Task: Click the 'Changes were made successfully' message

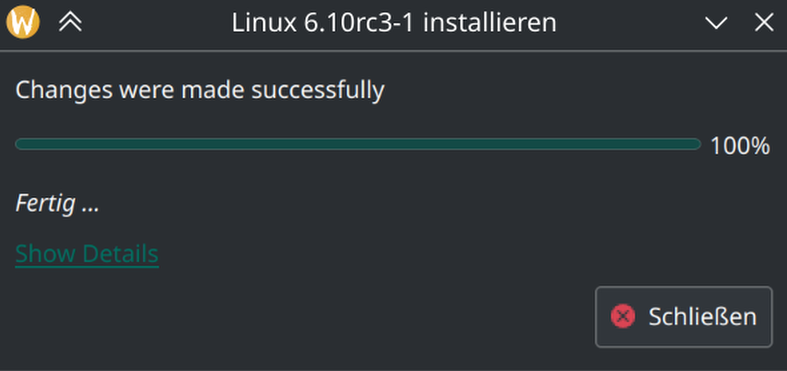Action: tap(200, 91)
